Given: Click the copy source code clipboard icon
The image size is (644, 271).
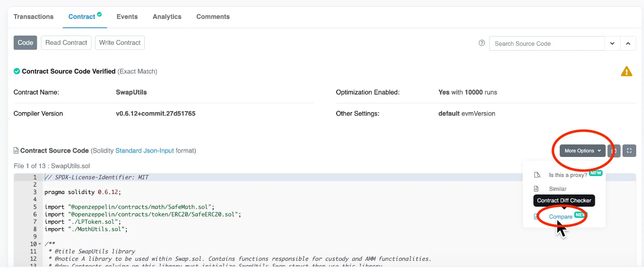Looking at the screenshot, I should coord(614,151).
